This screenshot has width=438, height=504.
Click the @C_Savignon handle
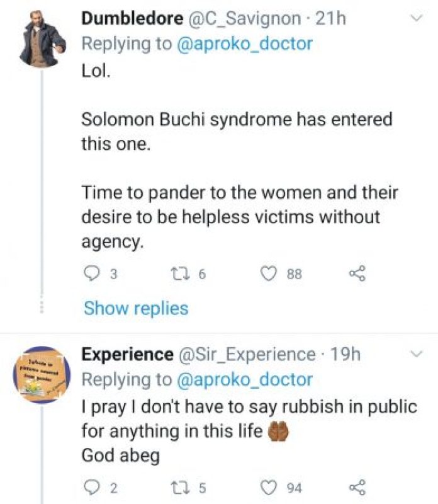click(242, 19)
